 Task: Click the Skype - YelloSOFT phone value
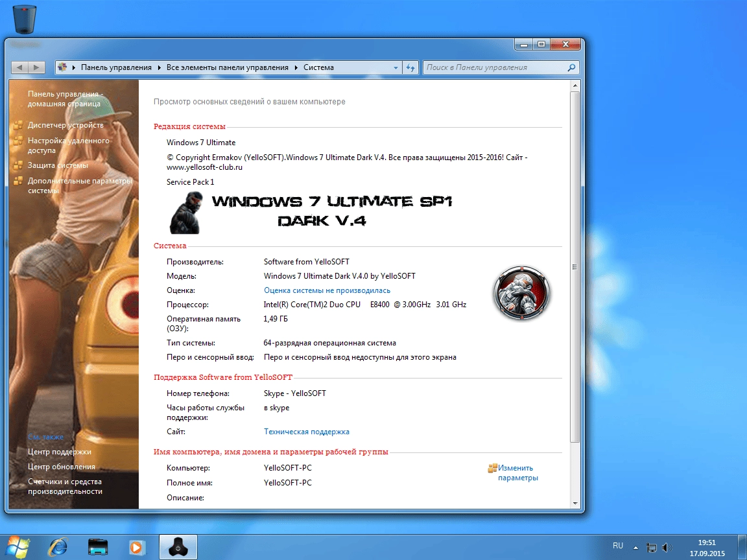point(295,393)
